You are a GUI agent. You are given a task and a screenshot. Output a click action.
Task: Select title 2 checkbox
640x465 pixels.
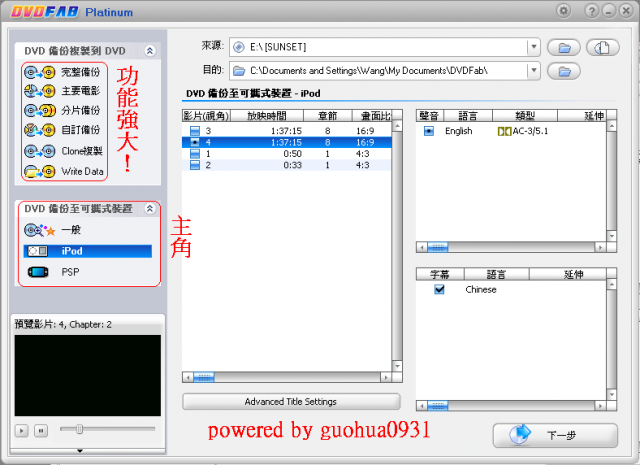pyautogui.click(x=195, y=165)
